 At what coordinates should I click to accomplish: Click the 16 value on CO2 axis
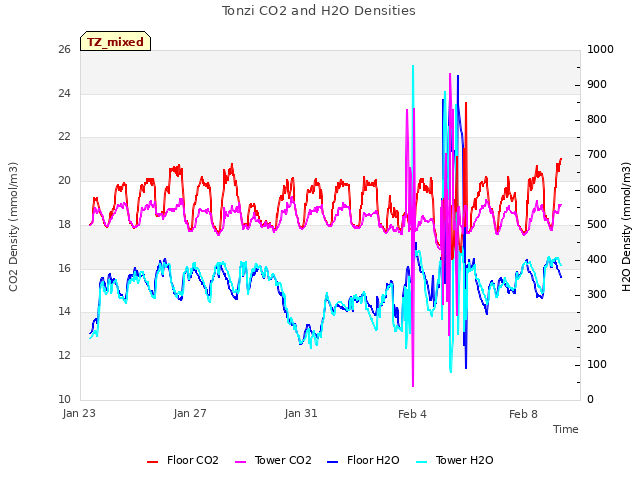64,268
